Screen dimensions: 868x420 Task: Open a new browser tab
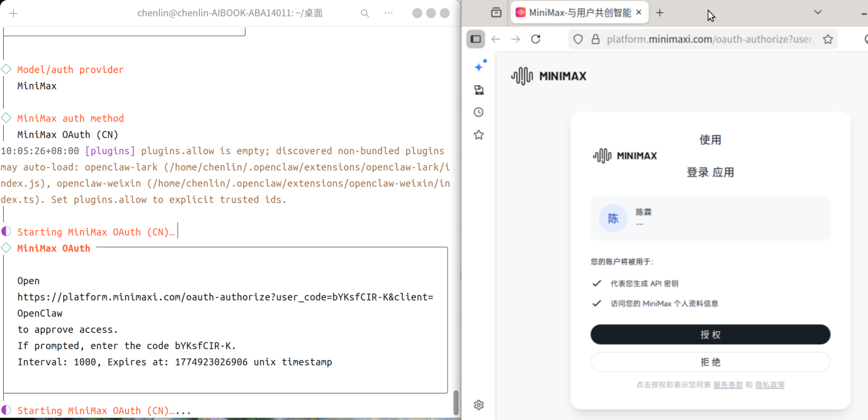coord(660,13)
